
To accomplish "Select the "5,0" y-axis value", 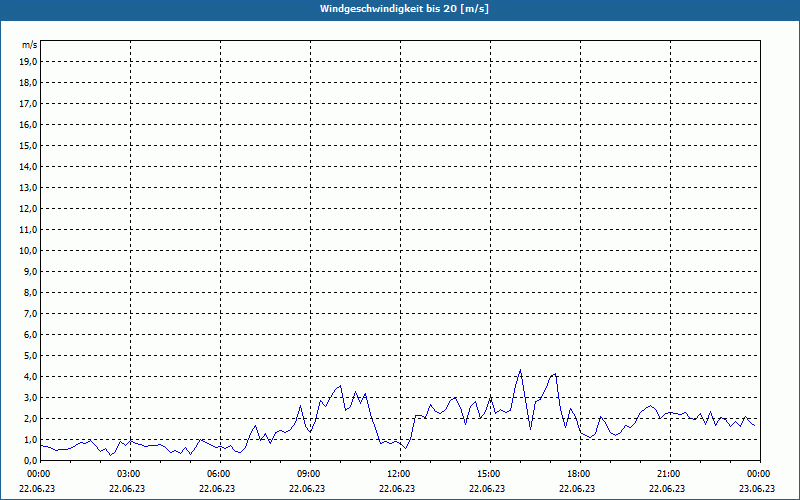I will 30,355.
